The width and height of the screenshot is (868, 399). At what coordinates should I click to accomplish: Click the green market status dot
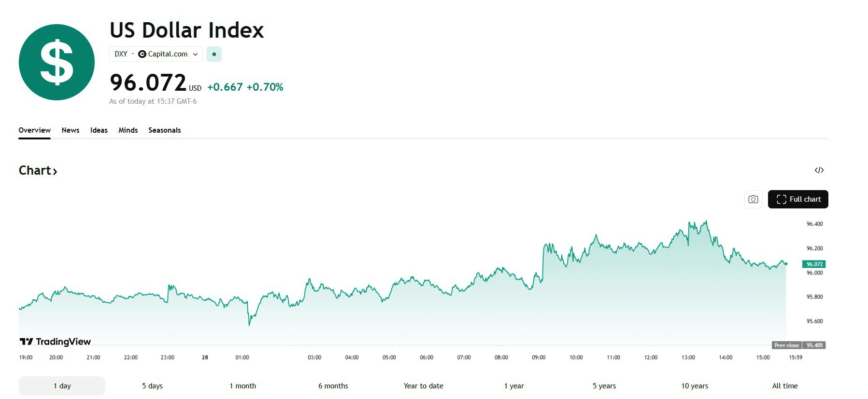214,54
